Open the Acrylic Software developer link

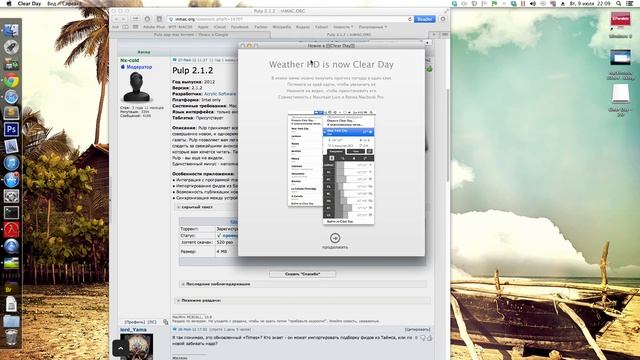click(220, 94)
